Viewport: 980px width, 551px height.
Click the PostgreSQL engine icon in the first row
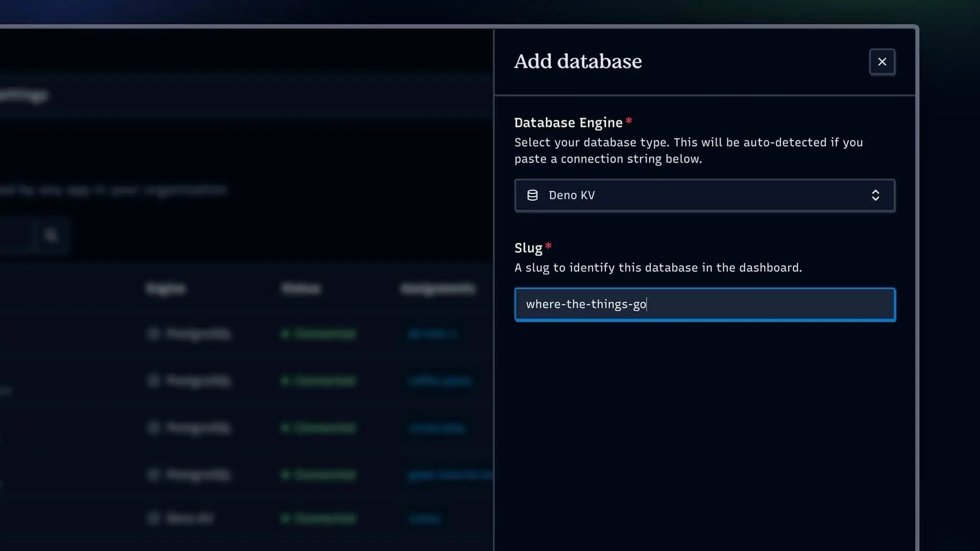pyautogui.click(x=154, y=334)
